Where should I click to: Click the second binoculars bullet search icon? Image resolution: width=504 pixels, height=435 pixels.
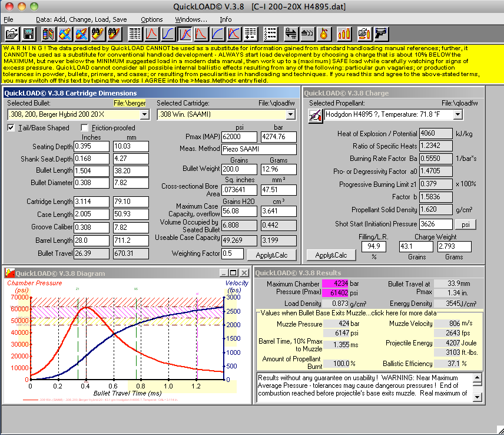click(x=114, y=34)
